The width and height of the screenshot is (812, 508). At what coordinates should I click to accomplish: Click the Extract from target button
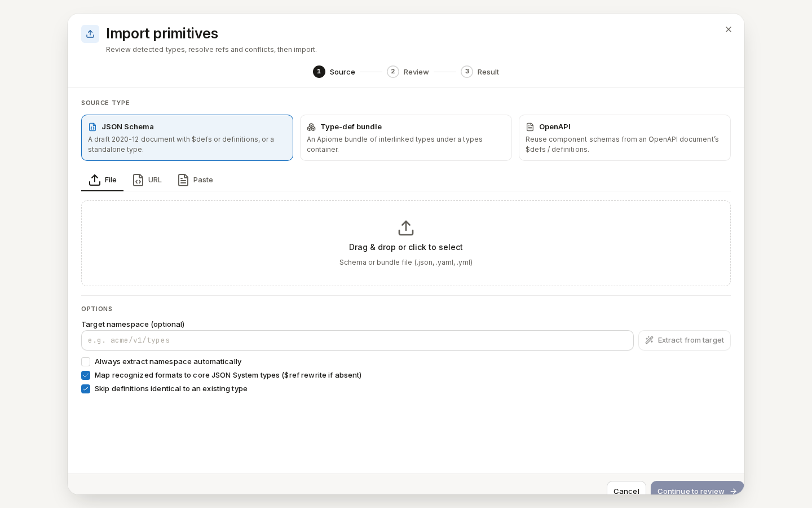[x=685, y=340]
